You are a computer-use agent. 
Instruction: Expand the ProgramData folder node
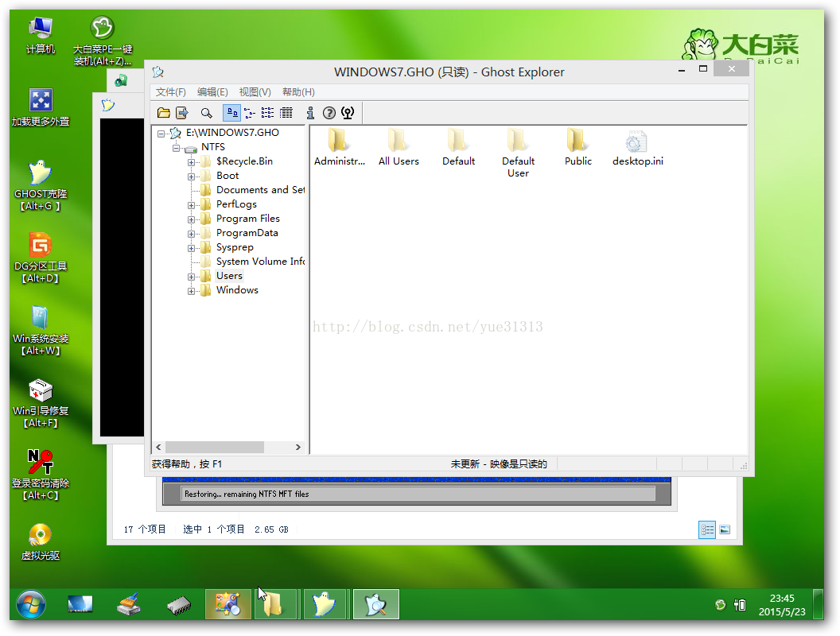point(191,234)
